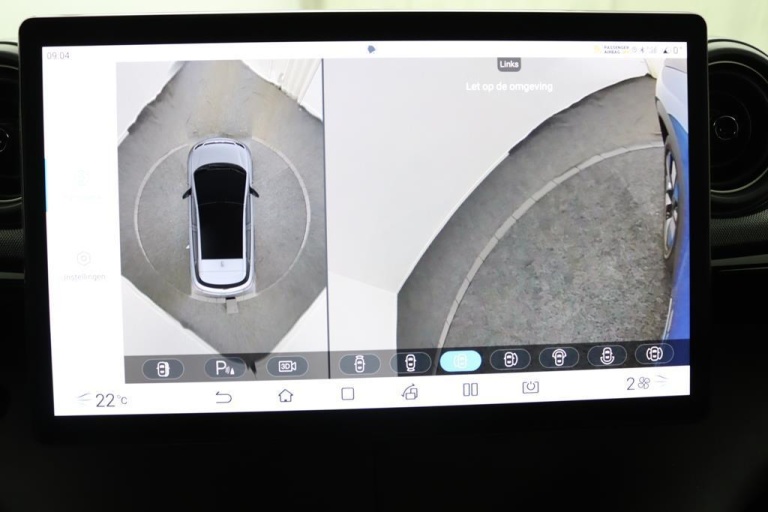Tap the voice assistant icon at top
The width and height of the screenshot is (768, 512).
[371, 49]
